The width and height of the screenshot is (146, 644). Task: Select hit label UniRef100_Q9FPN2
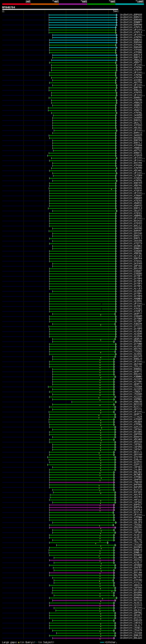pyautogui.click(x=131, y=613)
